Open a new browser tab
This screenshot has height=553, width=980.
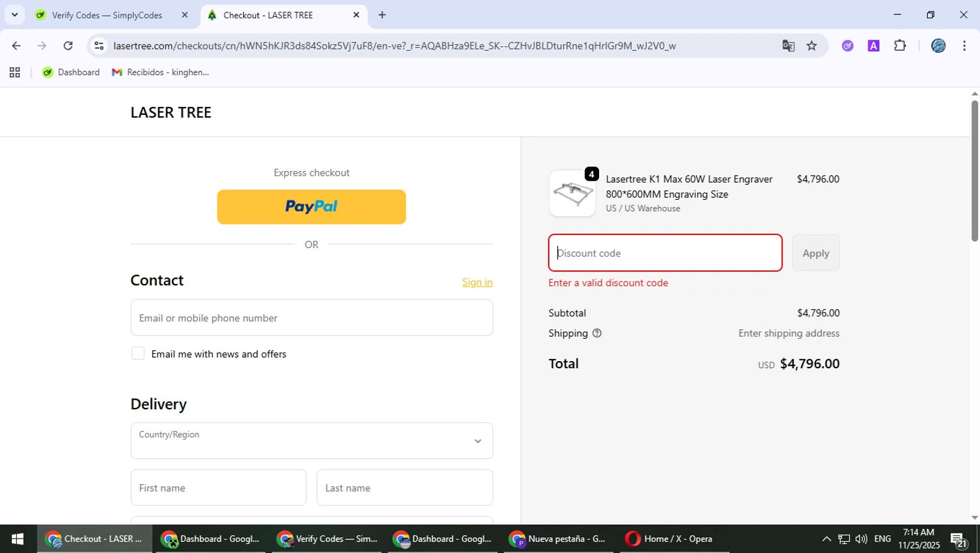pos(382,15)
